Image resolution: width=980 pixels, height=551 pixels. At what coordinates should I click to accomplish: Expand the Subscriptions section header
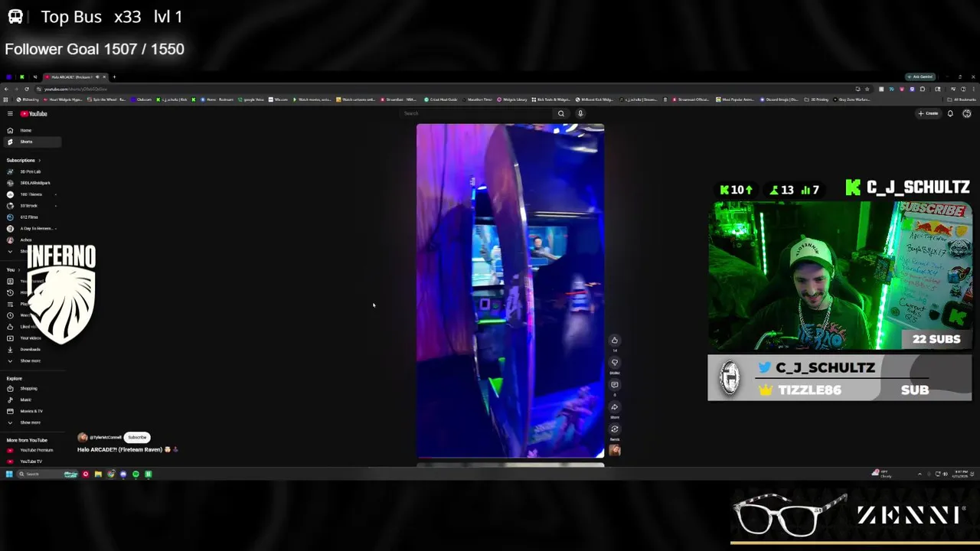[24, 160]
